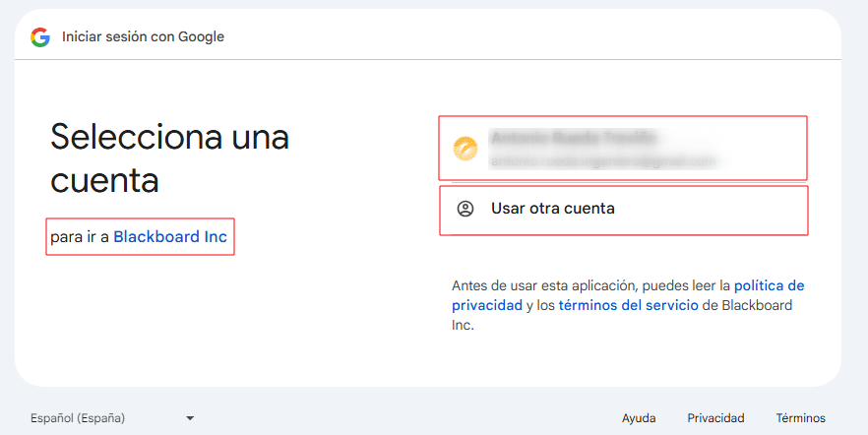Screen dimensions: 868x435
Task: Select the listed Gmail account row
Action: tap(622, 149)
